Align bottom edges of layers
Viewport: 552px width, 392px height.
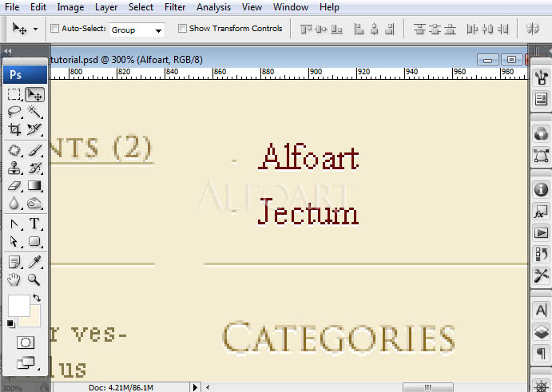tap(336, 30)
